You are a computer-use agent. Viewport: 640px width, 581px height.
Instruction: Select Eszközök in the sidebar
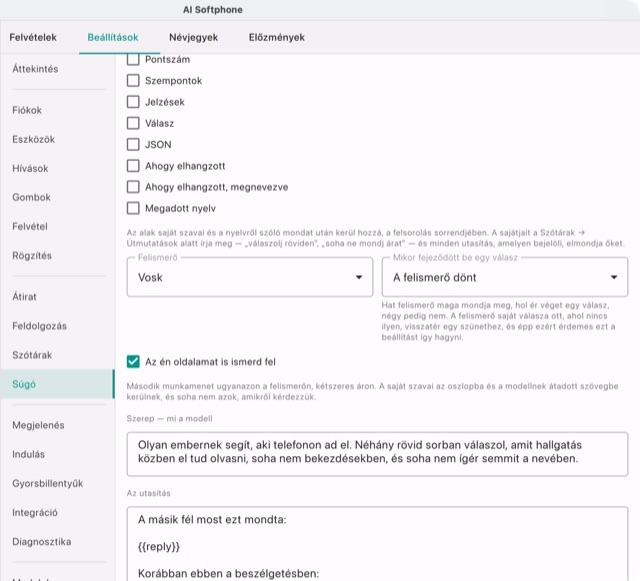[57, 139]
